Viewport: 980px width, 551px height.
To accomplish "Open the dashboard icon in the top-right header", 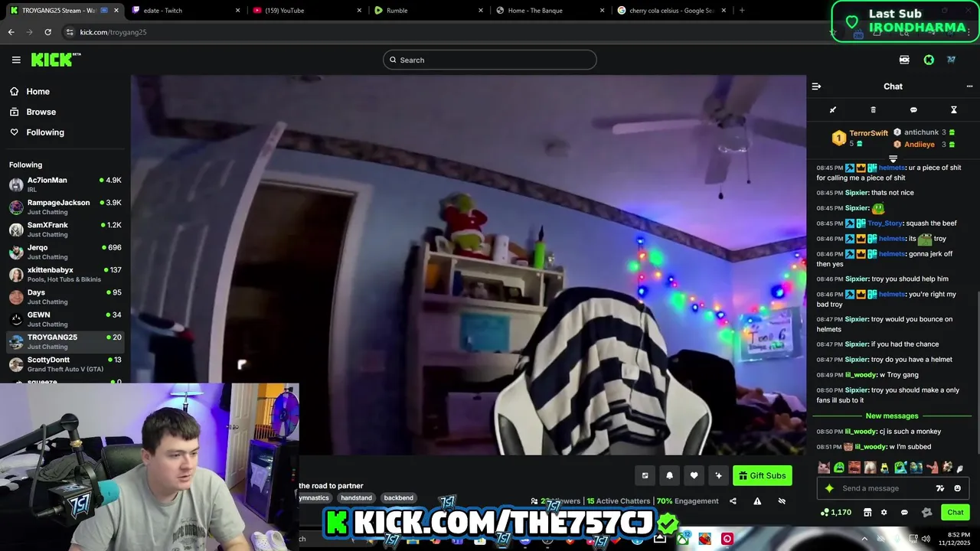I will click(x=904, y=60).
